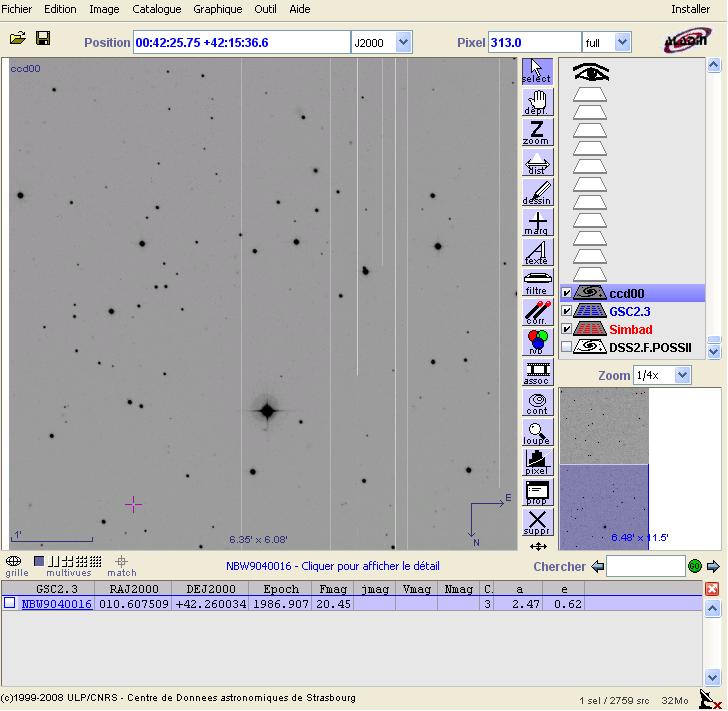Click the eye icon above the stack
The width and height of the screenshot is (728, 711).
(x=591, y=72)
